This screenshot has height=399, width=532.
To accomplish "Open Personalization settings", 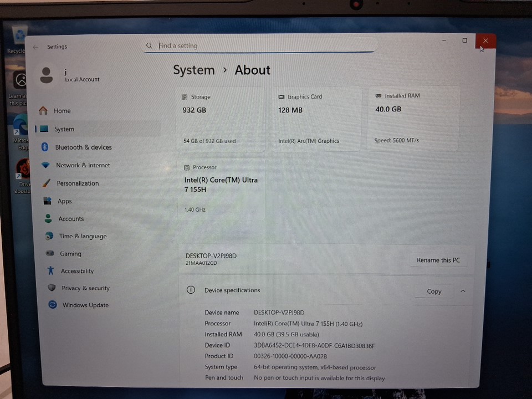I will click(x=77, y=183).
